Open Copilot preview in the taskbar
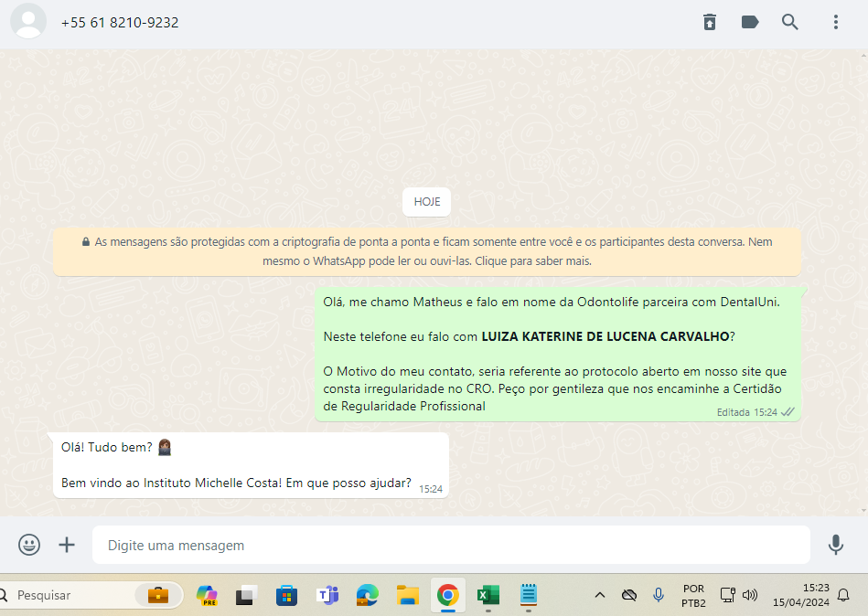Image resolution: width=868 pixels, height=616 pixels. click(207, 595)
